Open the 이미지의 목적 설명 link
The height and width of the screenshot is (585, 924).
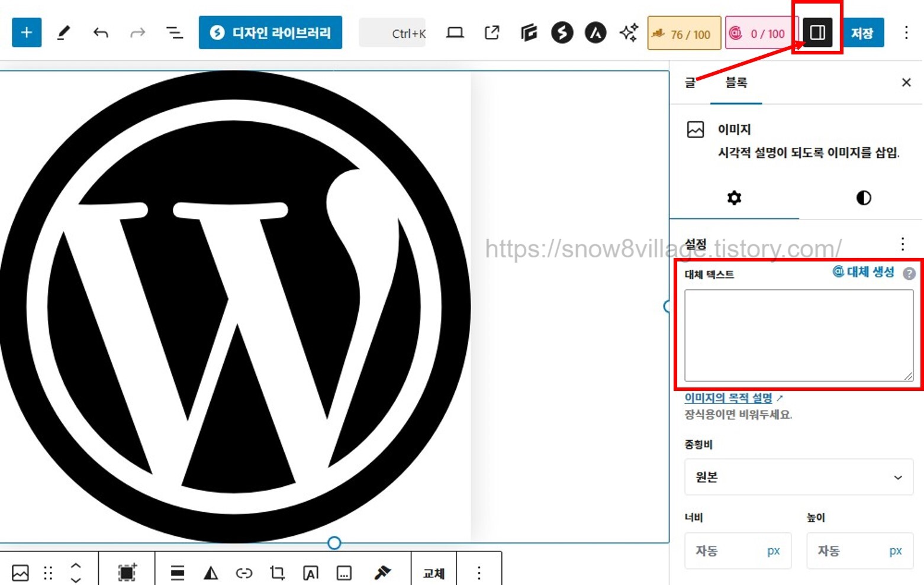coord(729,398)
